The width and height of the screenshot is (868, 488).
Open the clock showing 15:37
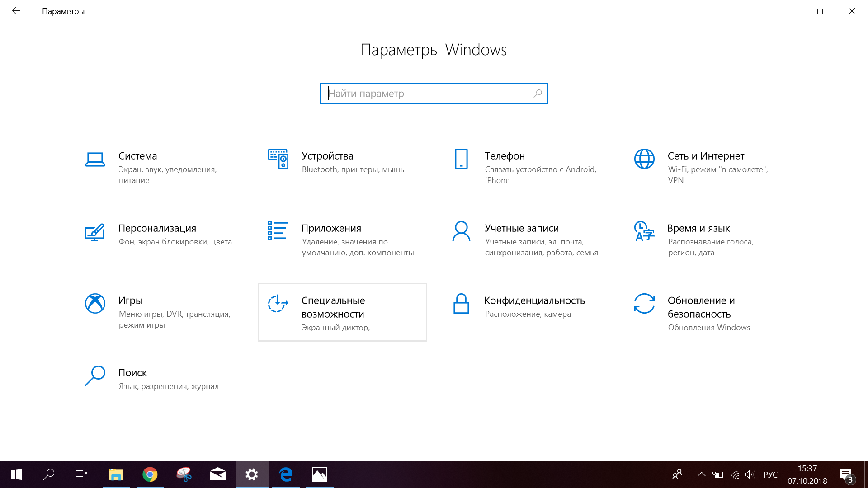coord(807,469)
